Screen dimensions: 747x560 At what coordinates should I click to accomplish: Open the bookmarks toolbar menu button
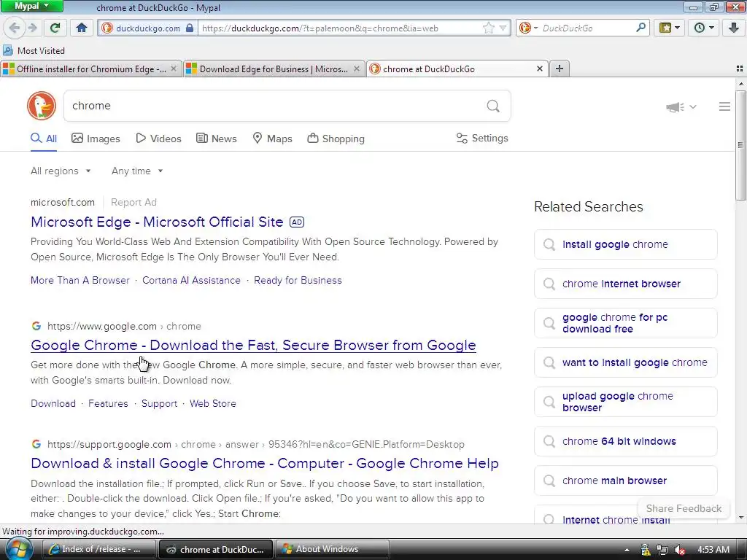(x=669, y=28)
